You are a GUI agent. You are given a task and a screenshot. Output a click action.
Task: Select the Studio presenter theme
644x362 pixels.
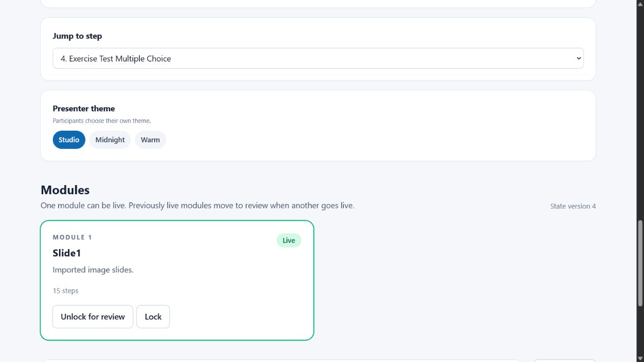[x=69, y=140]
